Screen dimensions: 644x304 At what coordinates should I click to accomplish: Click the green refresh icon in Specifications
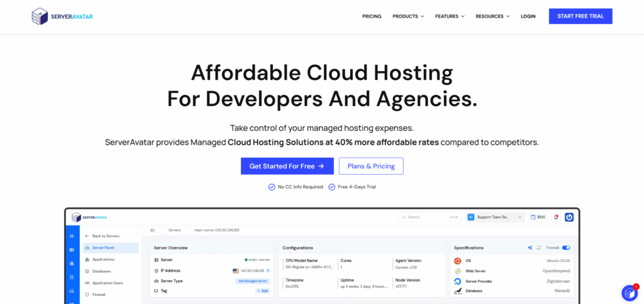(539, 248)
